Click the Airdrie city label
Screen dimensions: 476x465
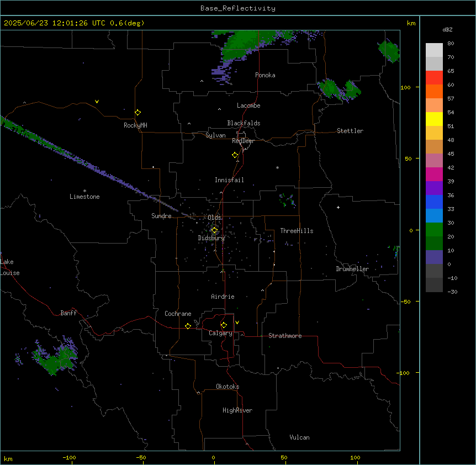(223, 297)
